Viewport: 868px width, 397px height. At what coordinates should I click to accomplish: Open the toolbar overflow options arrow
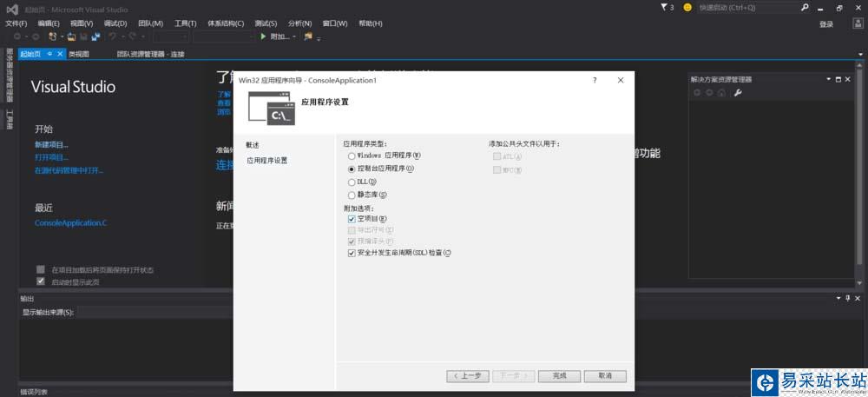coord(319,38)
